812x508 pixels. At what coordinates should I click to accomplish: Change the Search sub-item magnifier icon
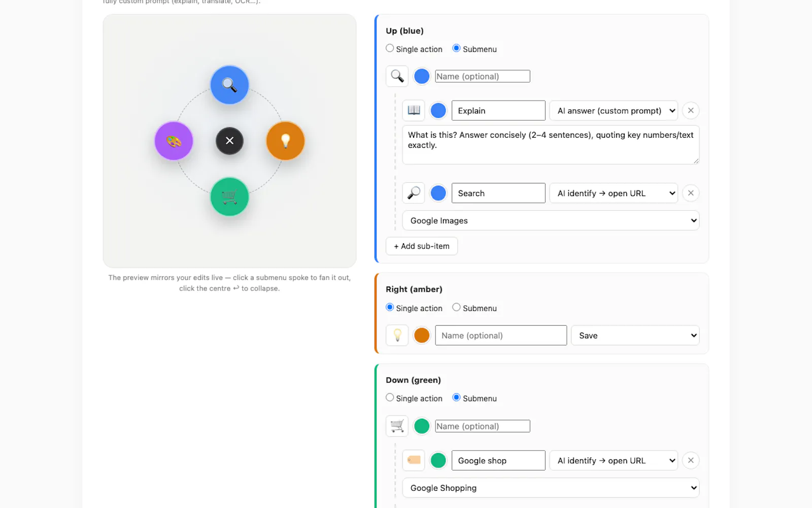click(x=414, y=193)
